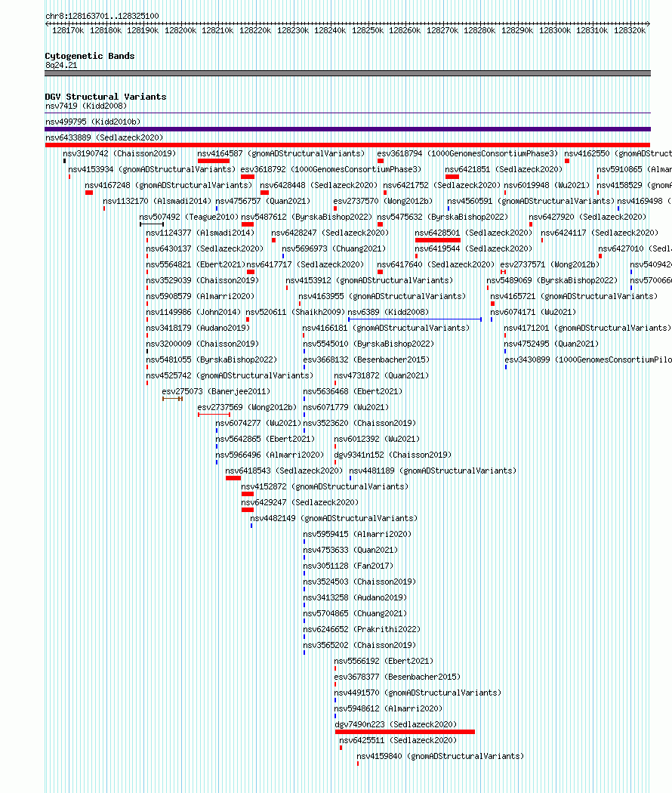
Task: Select dgv9341n152 (Chaisson2019) label
Action: click(x=393, y=455)
